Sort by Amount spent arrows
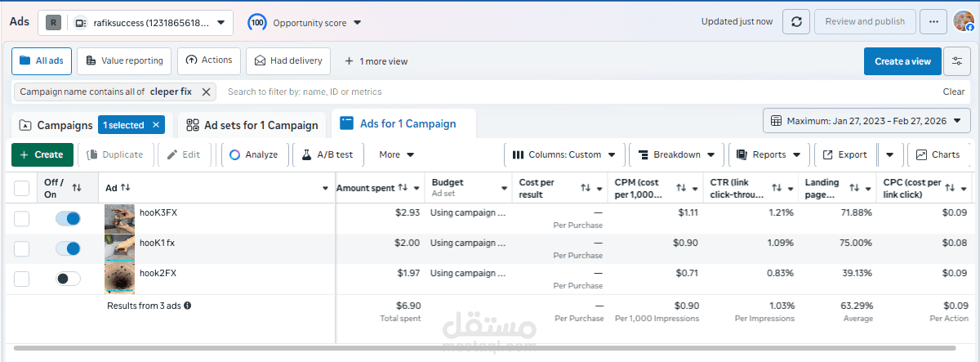This screenshot has width=980, height=362. coord(403,188)
